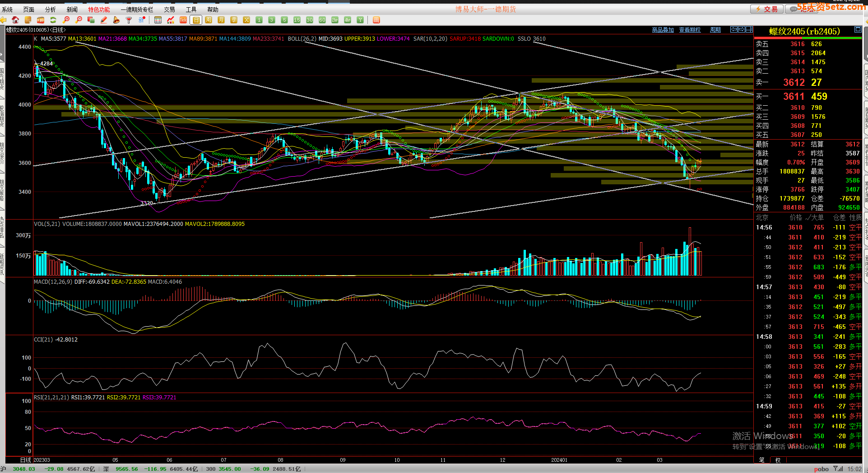Switch to weekly 周 period
868x473 pixels.
[209, 20]
